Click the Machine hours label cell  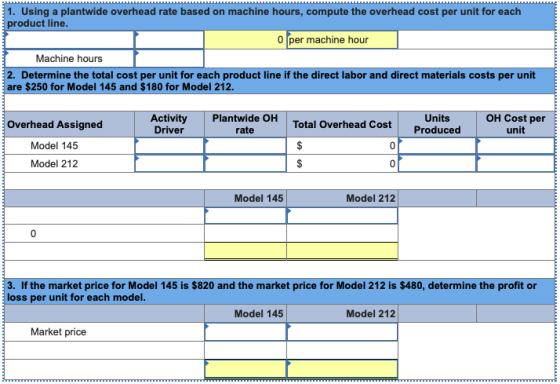click(69, 58)
